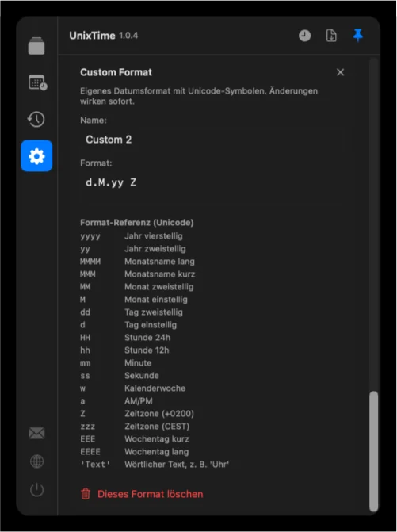397x532 pixels.
Task: Click the red trash icon
Action: point(86,494)
